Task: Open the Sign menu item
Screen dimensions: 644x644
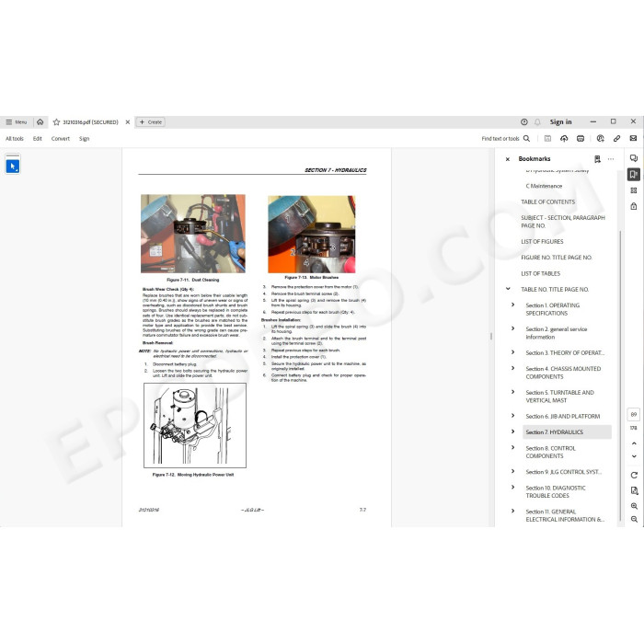Action: click(85, 139)
